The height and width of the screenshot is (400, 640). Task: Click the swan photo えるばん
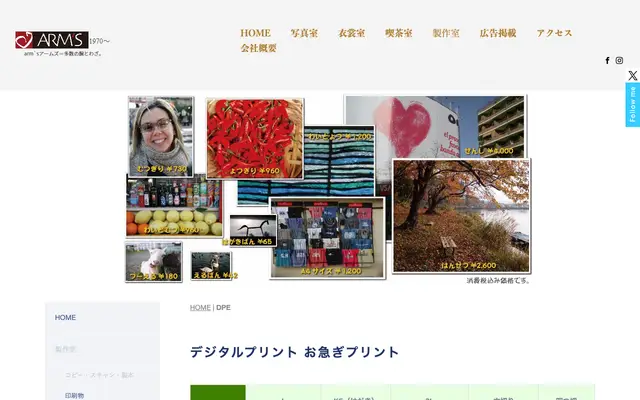tap(211, 266)
